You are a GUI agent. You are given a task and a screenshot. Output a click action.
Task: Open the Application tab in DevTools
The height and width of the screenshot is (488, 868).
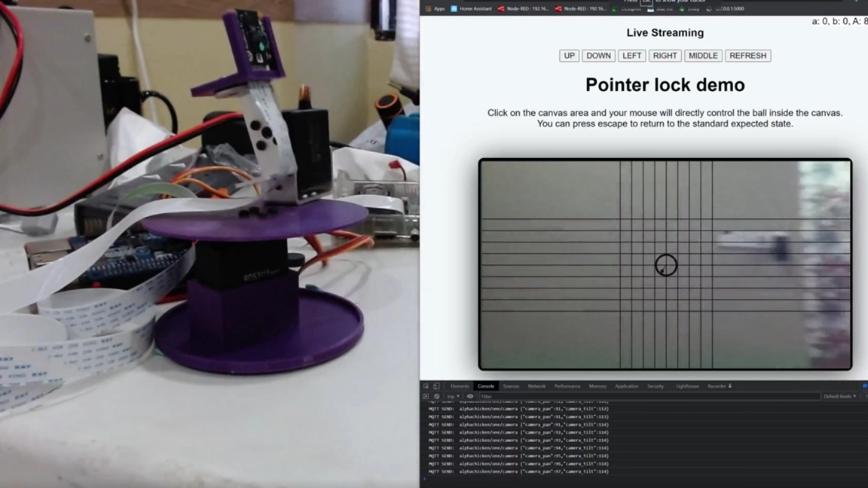coord(627,386)
